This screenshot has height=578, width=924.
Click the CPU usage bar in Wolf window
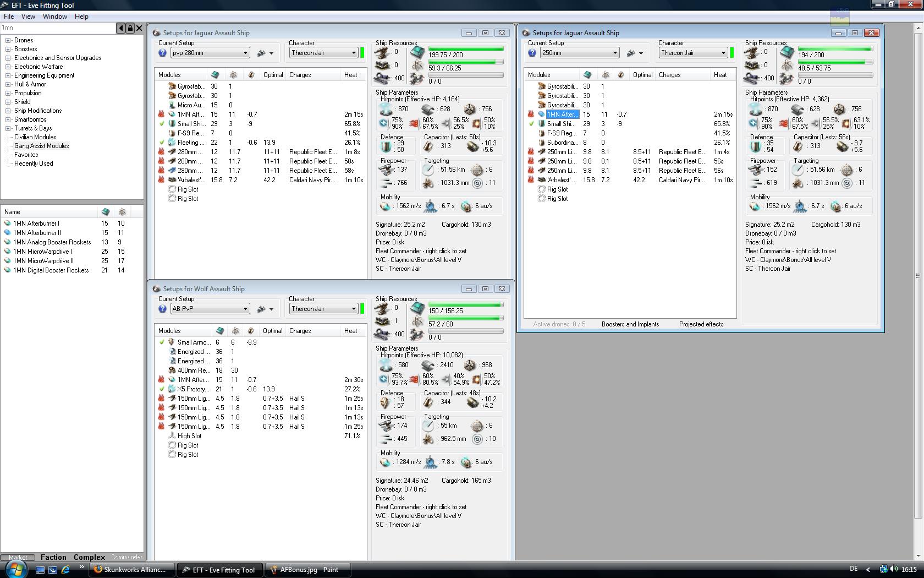(x=466, y=305)
